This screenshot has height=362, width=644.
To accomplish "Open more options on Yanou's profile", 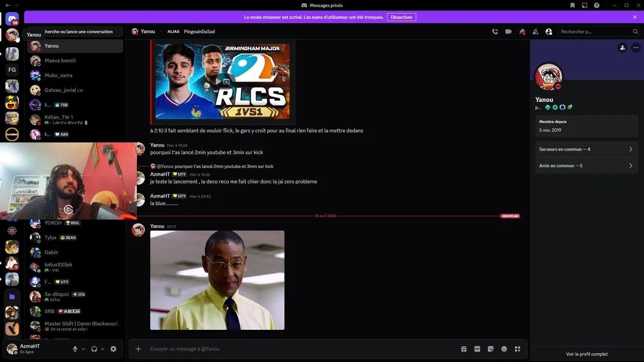I will [x=636, y=48].
